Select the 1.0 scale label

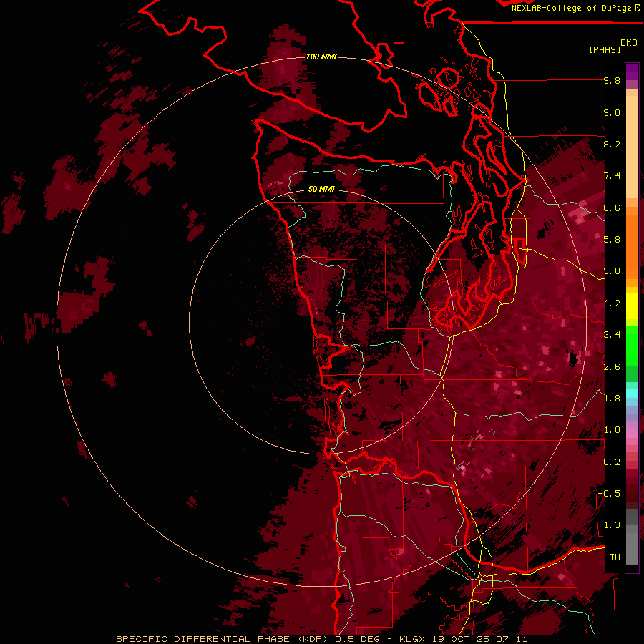(x=612, y=430)
